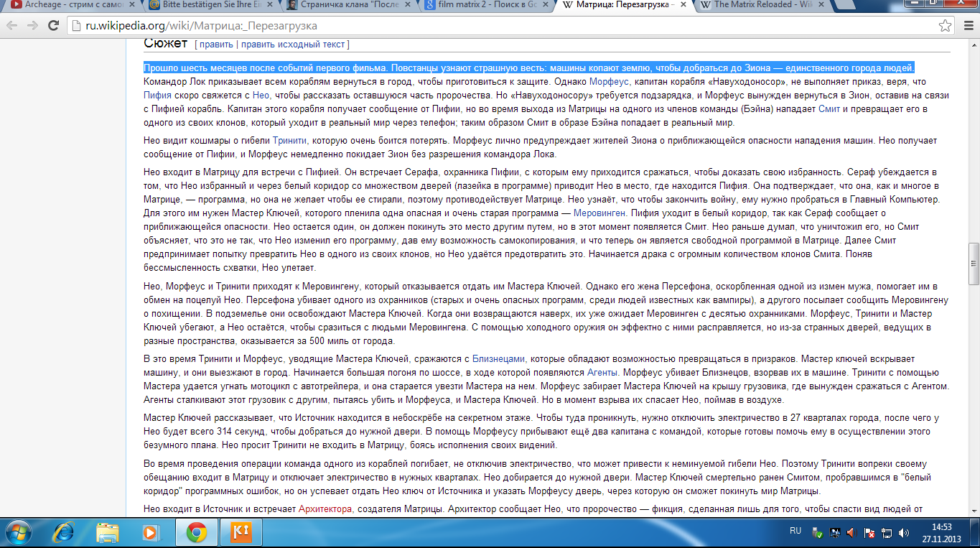Click the 'Сюжет' section heading
Screen dimensions: 980x548
pyautogui.click(x=165, y=44)
